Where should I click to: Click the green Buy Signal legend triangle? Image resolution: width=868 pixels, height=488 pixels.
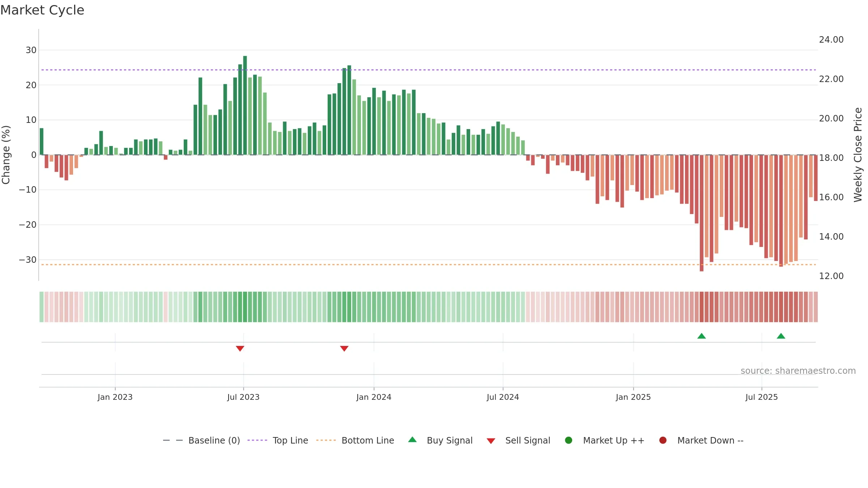pos(412,440)
